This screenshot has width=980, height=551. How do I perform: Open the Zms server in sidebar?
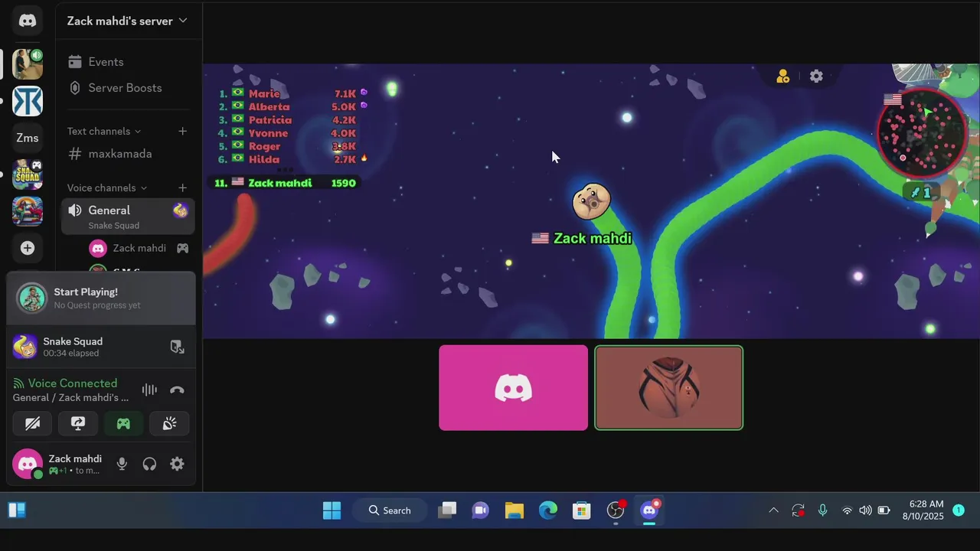coord(28,138)
